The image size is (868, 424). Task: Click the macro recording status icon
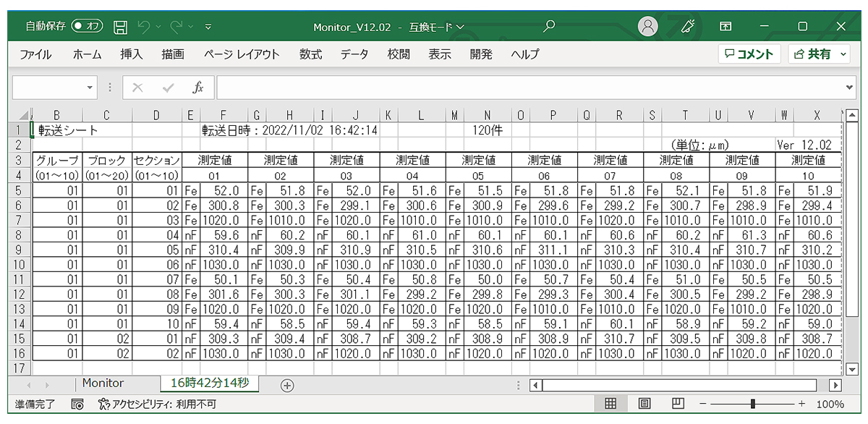[x=77, y=404]
